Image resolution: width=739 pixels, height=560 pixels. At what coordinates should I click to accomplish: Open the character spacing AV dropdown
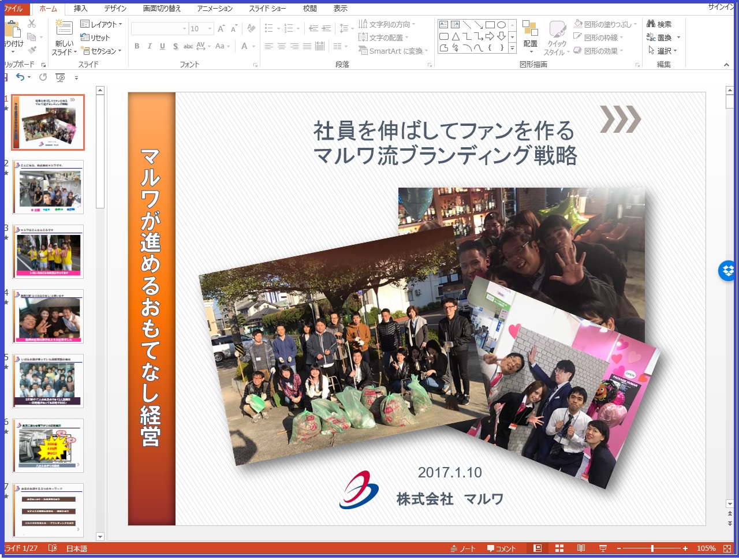click(x=203, y=46)
